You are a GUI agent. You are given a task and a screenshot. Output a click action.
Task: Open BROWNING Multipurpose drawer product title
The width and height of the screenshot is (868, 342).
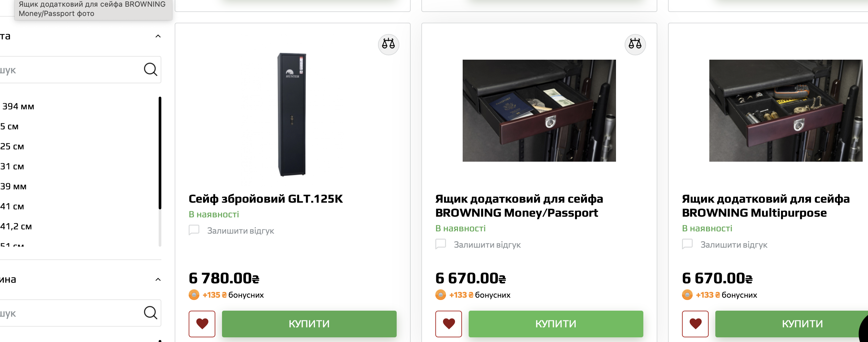click(x=766, y=206)
